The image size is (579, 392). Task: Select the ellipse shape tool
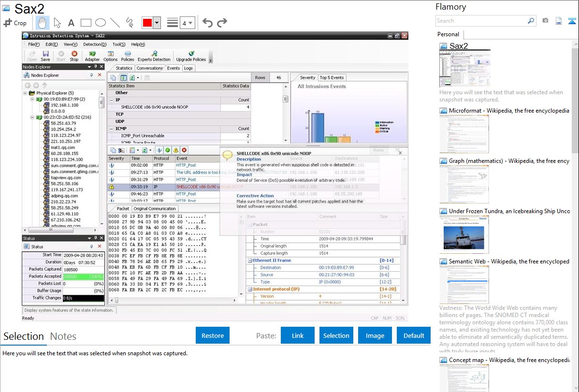pyautogui.click(x=101, y=23)
